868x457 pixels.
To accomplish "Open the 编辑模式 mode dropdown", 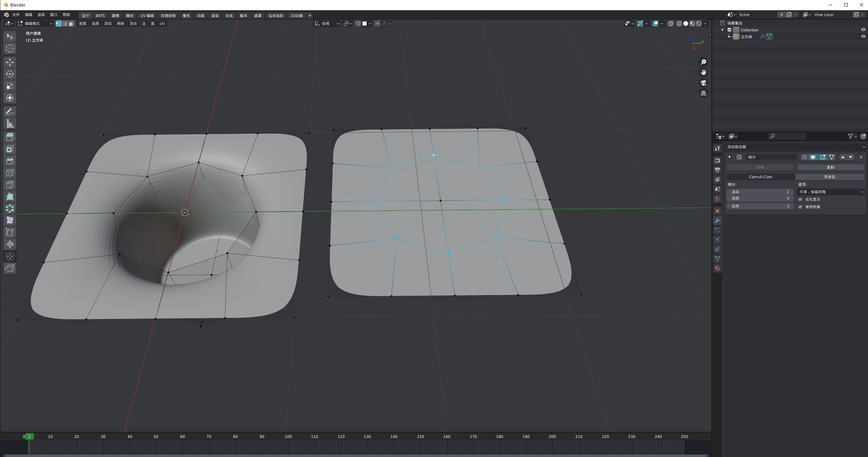I will pos(35,24).
